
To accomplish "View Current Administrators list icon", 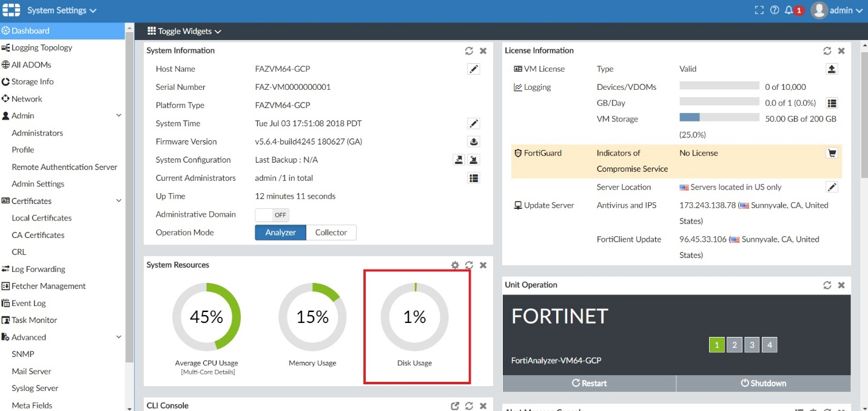I will coord(474,178).
